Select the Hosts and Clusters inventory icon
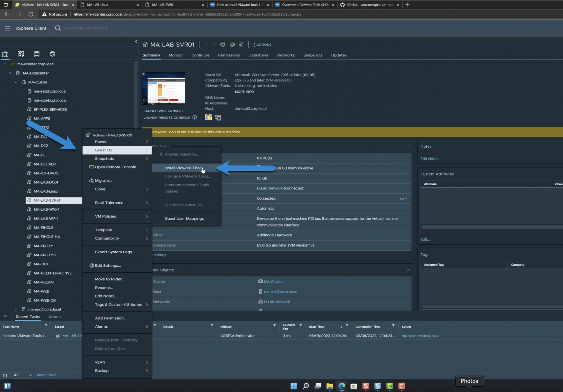The width and height of the screenshot is (563, 392). click(5, 54)
